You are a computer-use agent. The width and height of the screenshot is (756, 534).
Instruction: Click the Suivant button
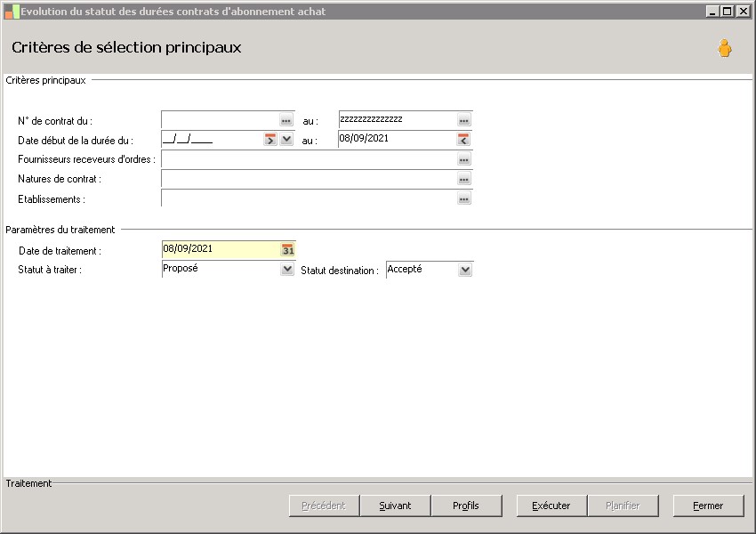coord(395,506)
